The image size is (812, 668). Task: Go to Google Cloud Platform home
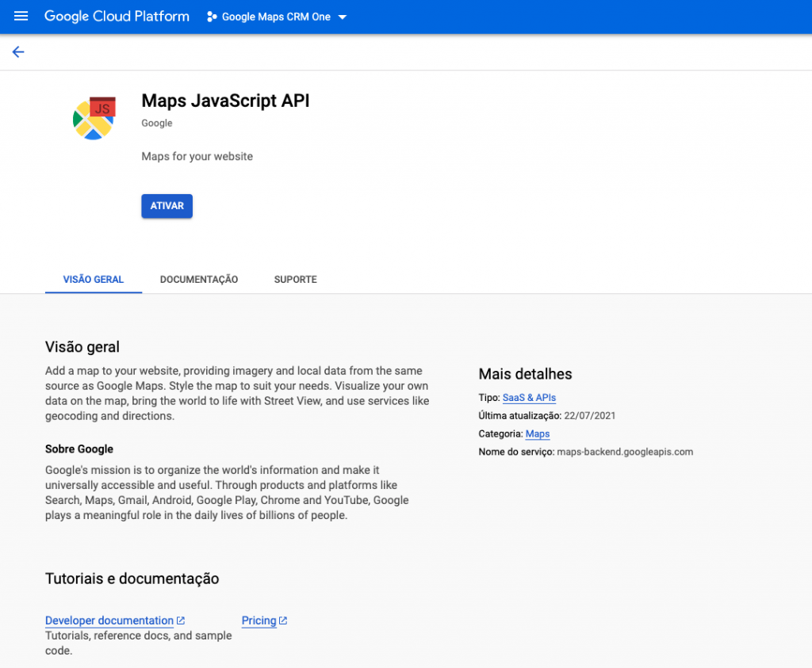117,17
